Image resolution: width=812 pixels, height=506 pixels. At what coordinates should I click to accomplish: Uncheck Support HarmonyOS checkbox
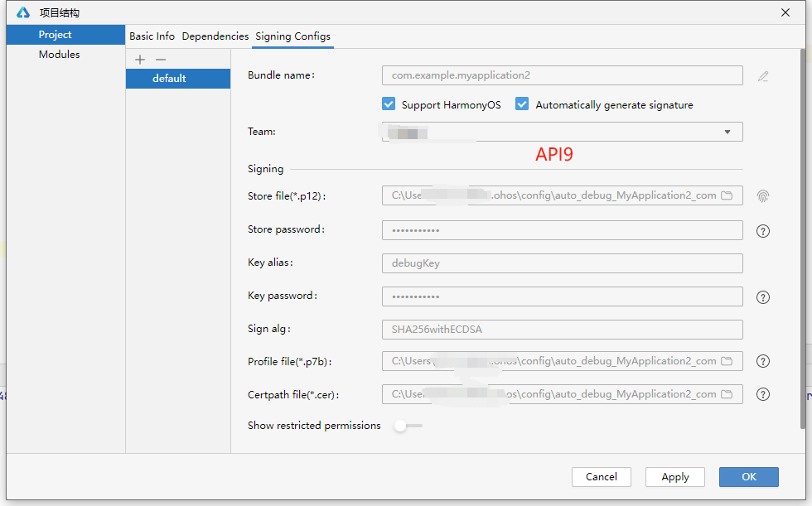coord(389,104)
